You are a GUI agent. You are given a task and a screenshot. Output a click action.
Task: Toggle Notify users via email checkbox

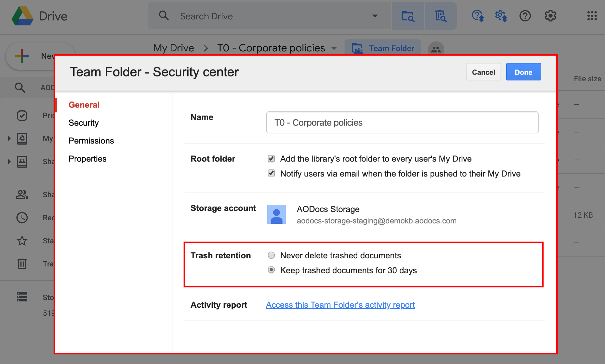[x=271, y=173]
